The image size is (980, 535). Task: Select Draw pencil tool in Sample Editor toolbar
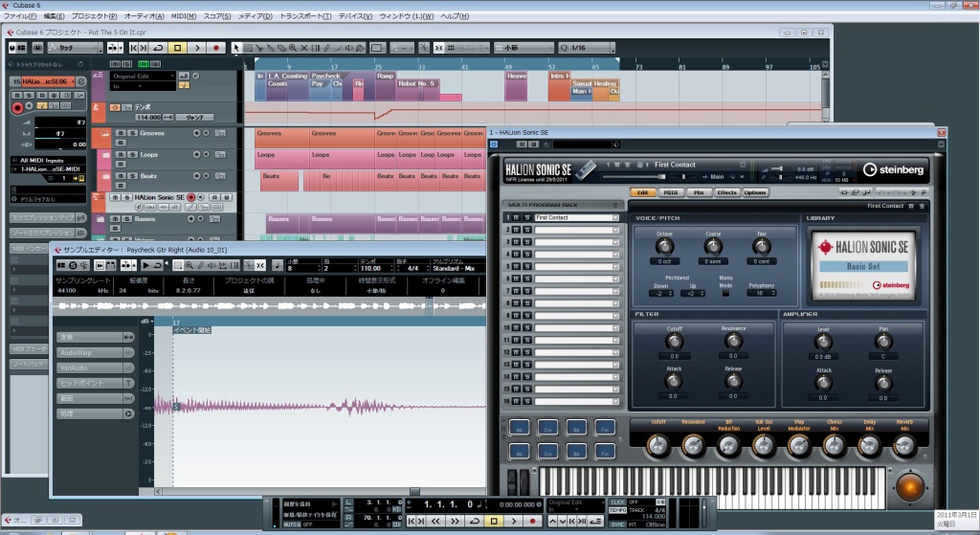point(201,266)
